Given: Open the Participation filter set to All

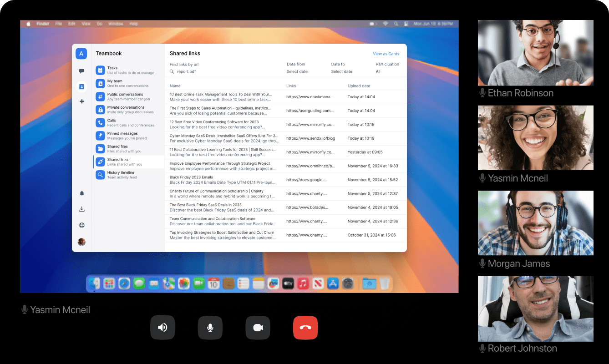Looking at the screenshot, I should coord(378,71).
